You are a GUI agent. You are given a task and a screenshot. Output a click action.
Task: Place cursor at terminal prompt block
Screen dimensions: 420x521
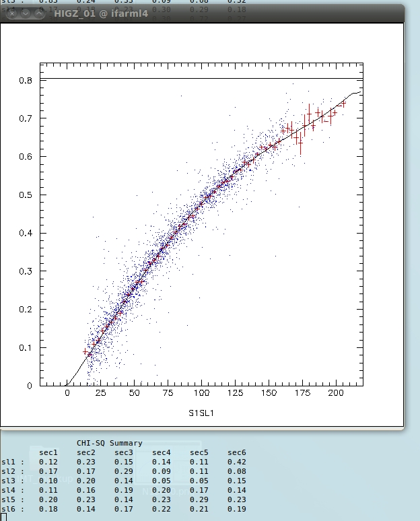[3, 517]
